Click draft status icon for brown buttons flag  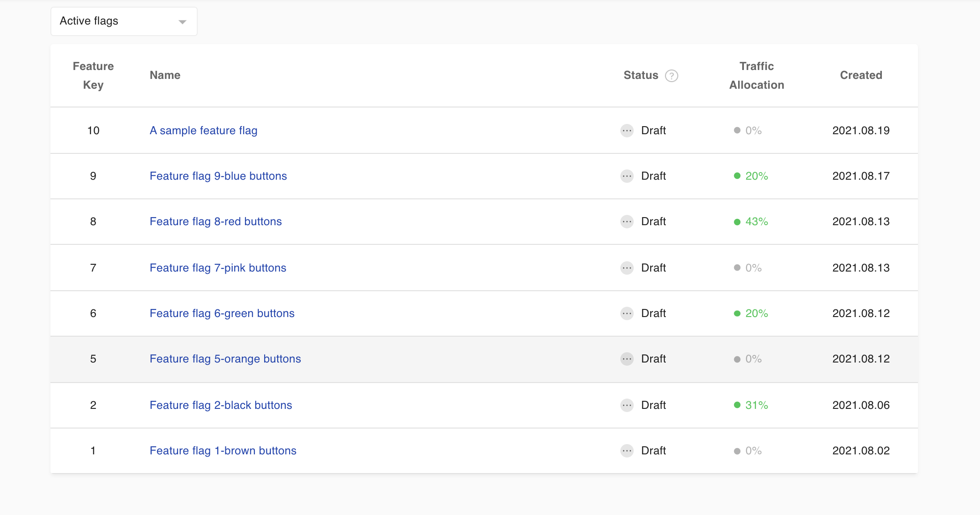point(627,451)
